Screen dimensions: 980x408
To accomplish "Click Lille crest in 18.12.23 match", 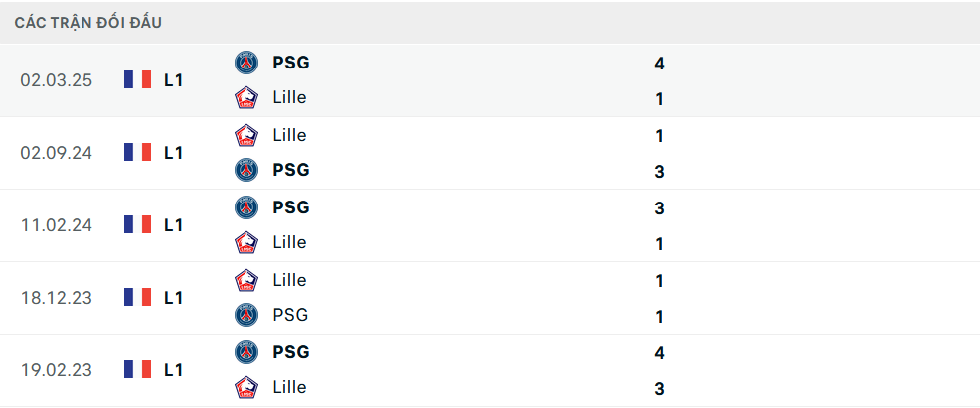I will 245,280.
